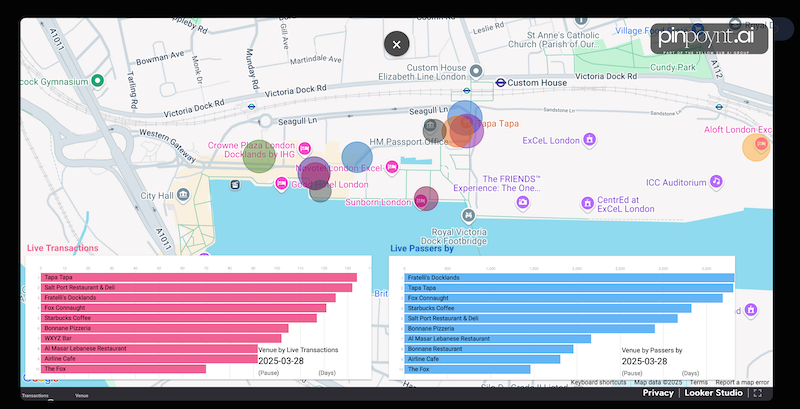Select the WXYZ Bar row

coord(161,339)
